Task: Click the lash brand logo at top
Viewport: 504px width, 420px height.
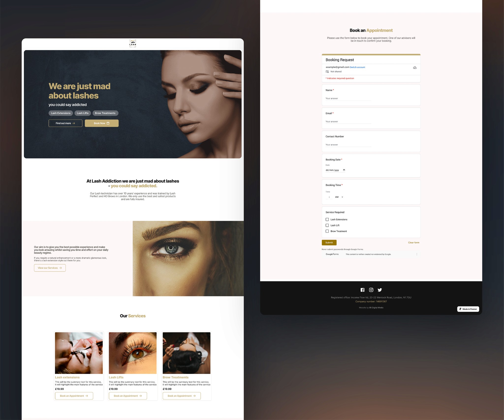Action: tap(132, 44)
